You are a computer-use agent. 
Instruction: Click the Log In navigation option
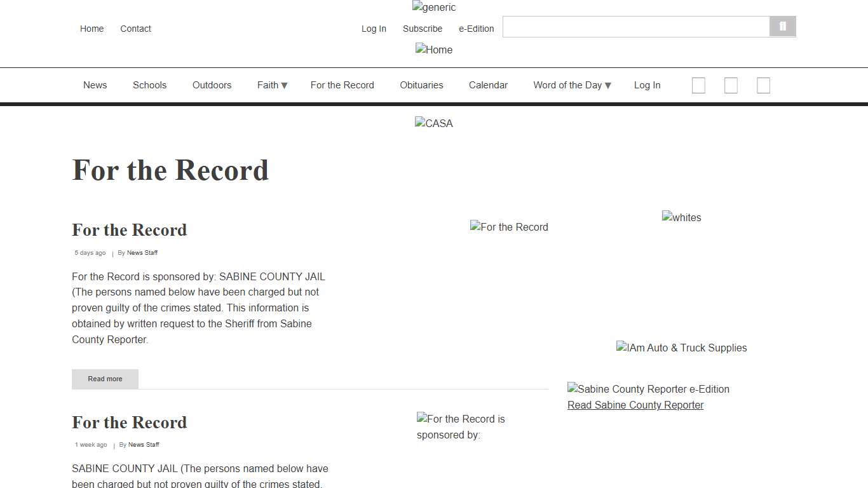647,85
